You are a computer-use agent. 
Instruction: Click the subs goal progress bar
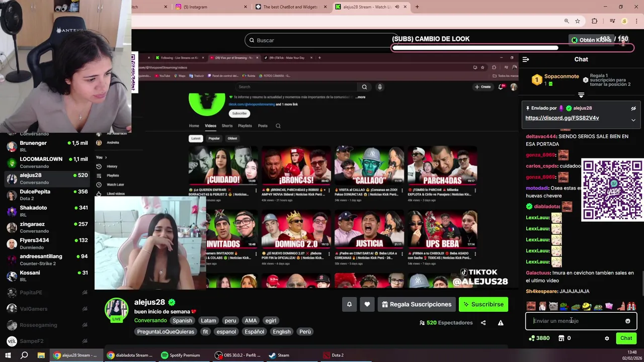[x=512, y=48]
